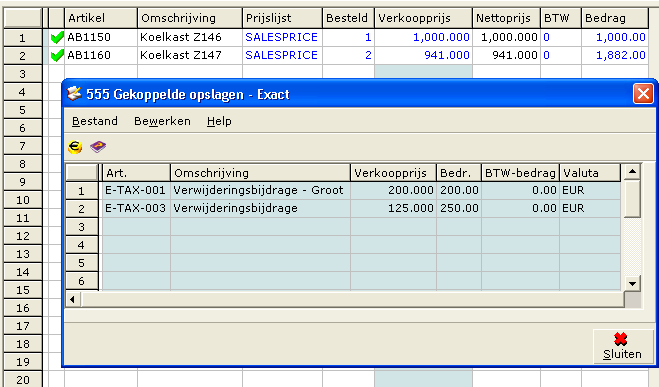Click the SALESPRICE link for Koelkast Z147
This screenshot has width=659, height=387.
281,55
